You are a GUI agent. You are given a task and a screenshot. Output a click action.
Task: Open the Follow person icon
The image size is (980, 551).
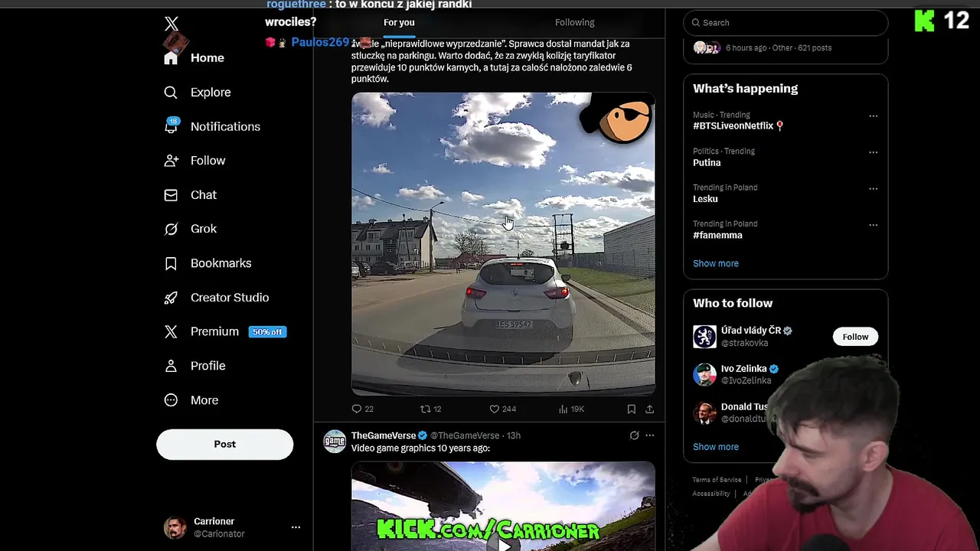tap(171, 161)
